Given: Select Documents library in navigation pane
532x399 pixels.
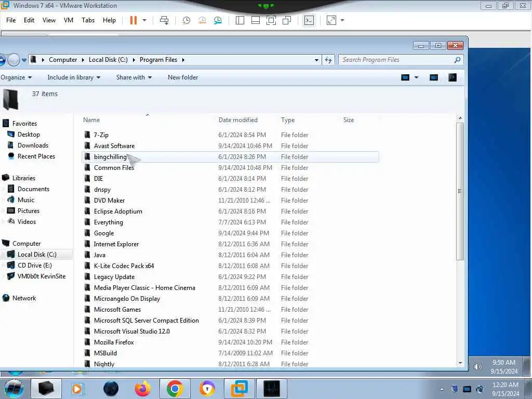Looking at the screenshot, I should pyautogui.click(x=33, y=189).
